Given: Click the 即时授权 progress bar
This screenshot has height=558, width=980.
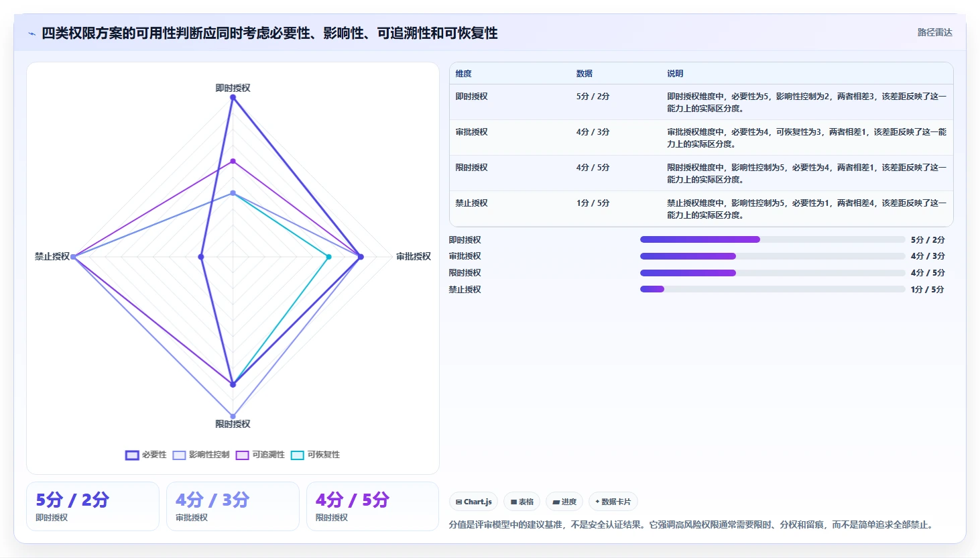Looking at the screenshot, I should (x=772, y=239).
